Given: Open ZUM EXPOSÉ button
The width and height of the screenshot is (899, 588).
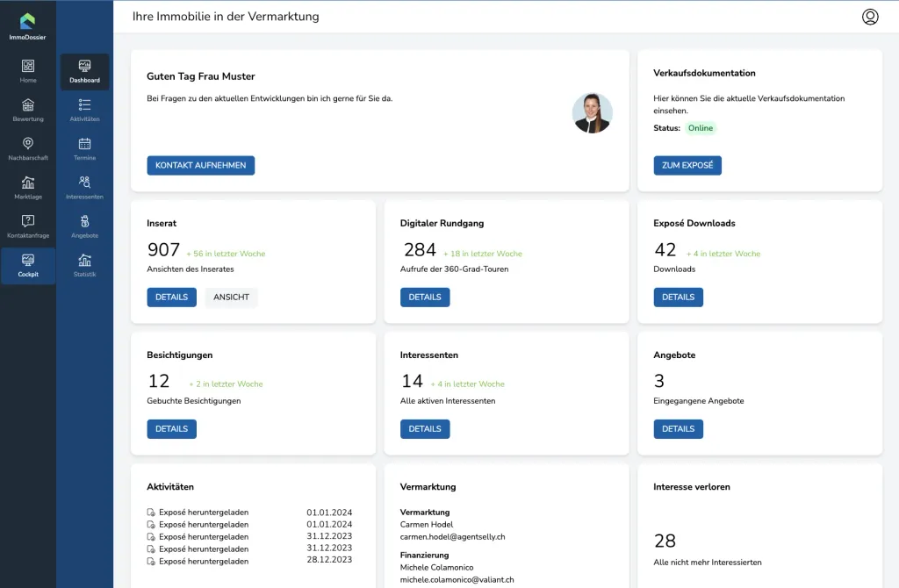Looking at the screenshot, I should click(687, 165).
